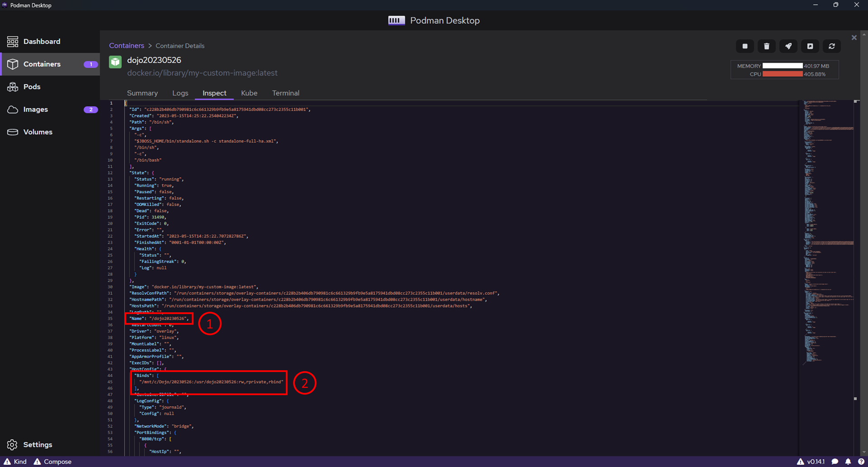868x467 pixels.
Task: Click the "Created" timestamp line
Action: 184,116
